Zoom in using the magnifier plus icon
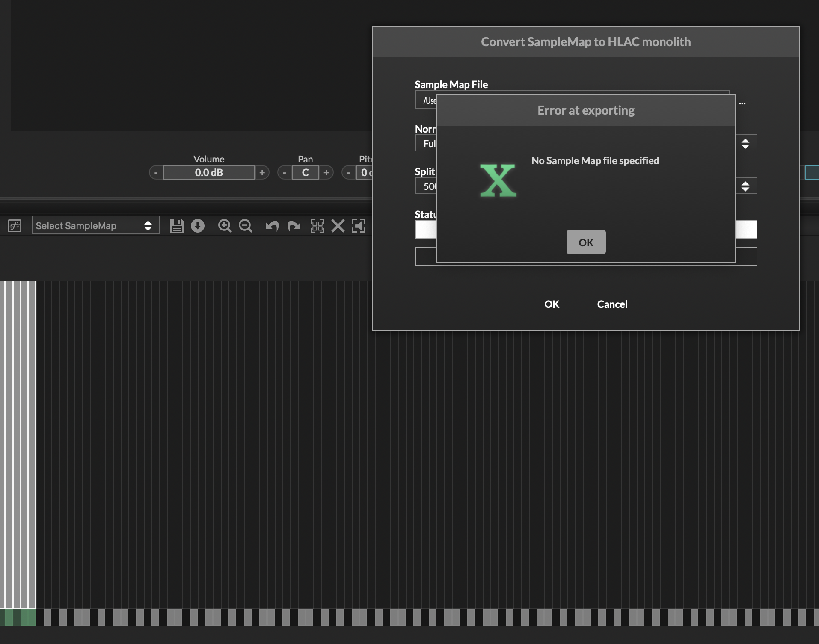819x644 pixels. [225, 225]
